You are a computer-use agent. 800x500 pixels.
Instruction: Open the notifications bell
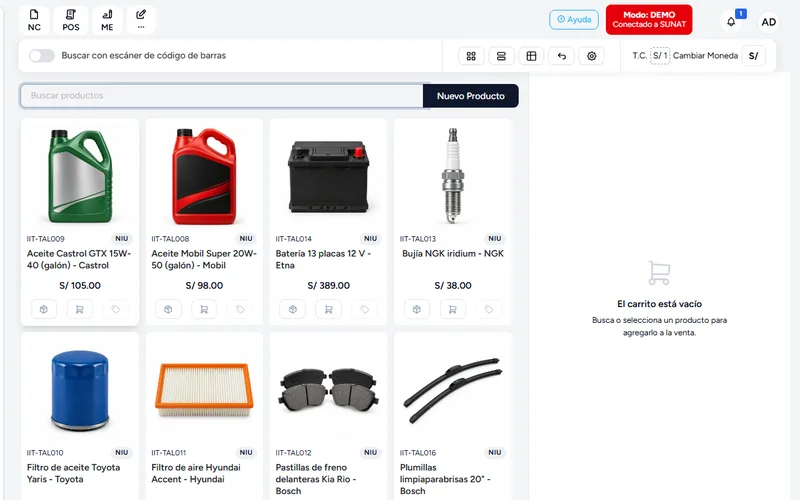click(x=731, y=22)
